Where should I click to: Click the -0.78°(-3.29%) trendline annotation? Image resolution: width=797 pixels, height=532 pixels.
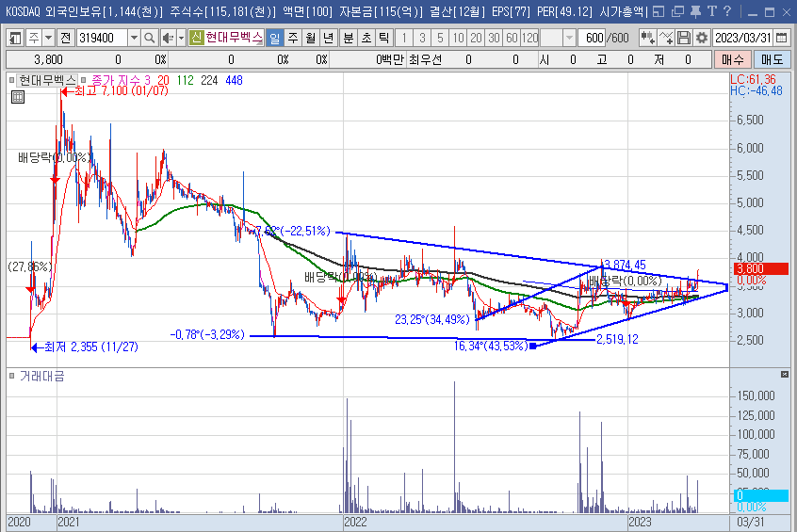tap(207, 335)
